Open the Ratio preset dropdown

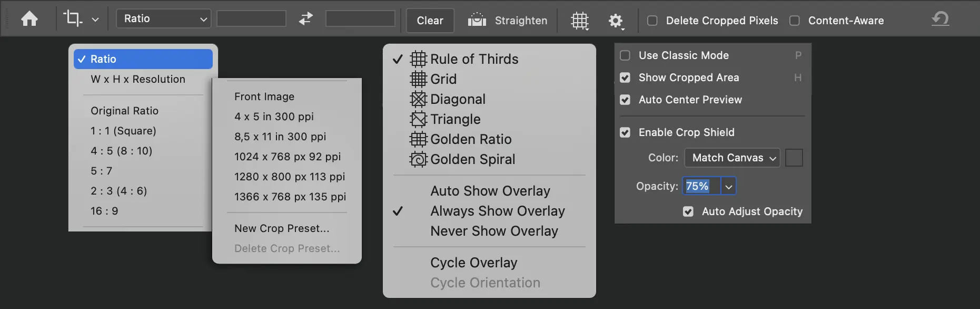pos(163,19)
